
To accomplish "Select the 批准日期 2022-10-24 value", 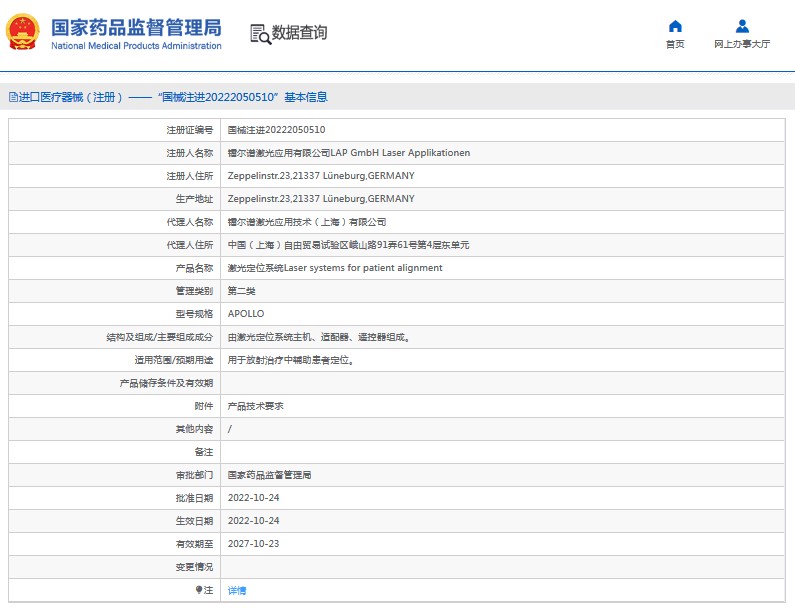I will (x=254, y=498).
